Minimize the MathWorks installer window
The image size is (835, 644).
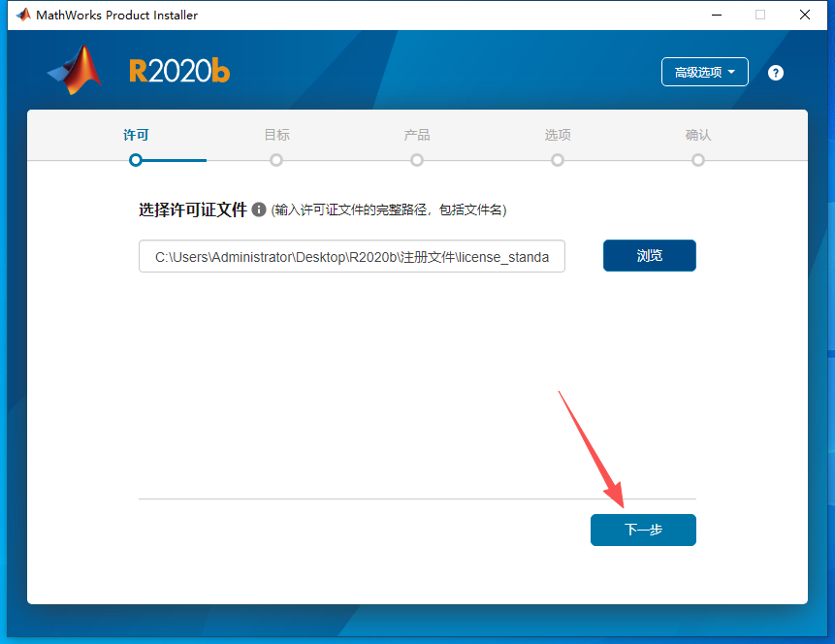(717, 15)
